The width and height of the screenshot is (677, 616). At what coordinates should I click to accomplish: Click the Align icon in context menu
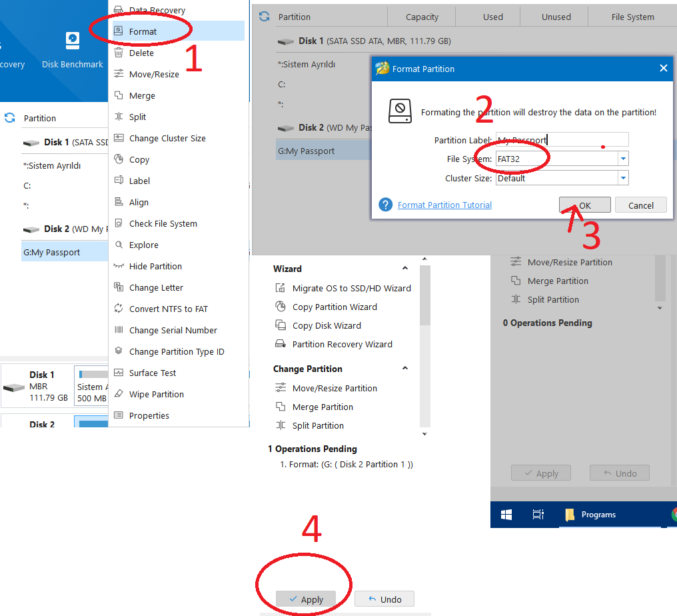pyautogui.click(x=119, y=202)
